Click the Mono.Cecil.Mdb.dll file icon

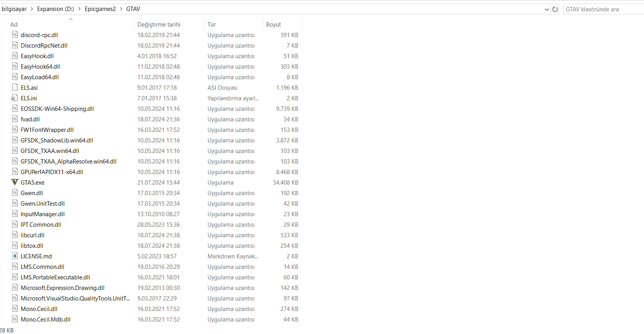coord(15,319)
